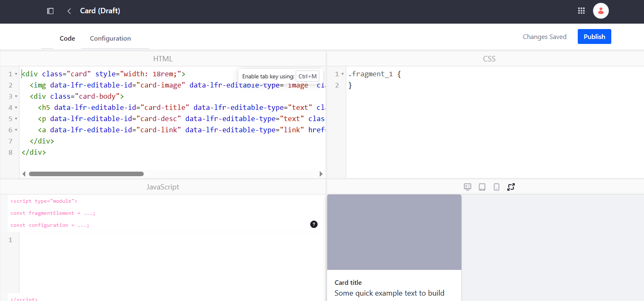Open the applications grid menu
Image resolution: width=644 pixels, height=301 pixels.
coord(581,11)
